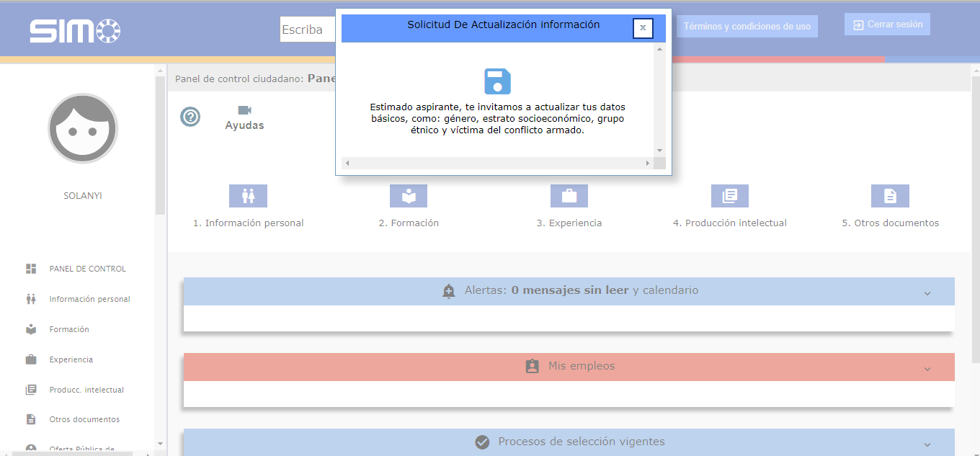Click the user avatar picture
Image resolution: width=980 pixels, height=456 pixels.
83,128
